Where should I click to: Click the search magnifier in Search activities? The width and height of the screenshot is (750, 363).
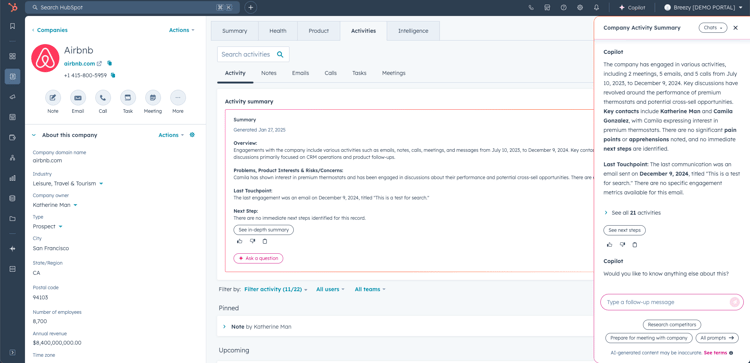coord(280,55)
